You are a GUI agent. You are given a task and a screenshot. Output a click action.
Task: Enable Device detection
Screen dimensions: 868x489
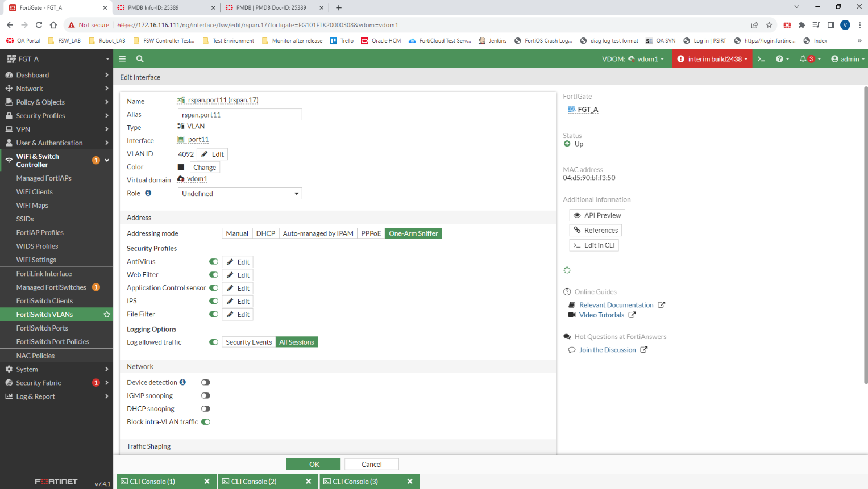pyautogui.click(x=206, y=382)
